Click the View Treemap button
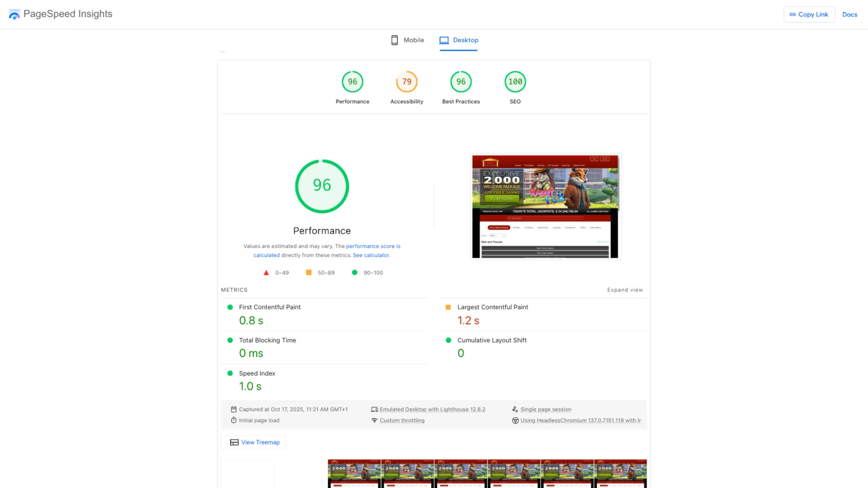Screen dimensions: 868x488 253,442
